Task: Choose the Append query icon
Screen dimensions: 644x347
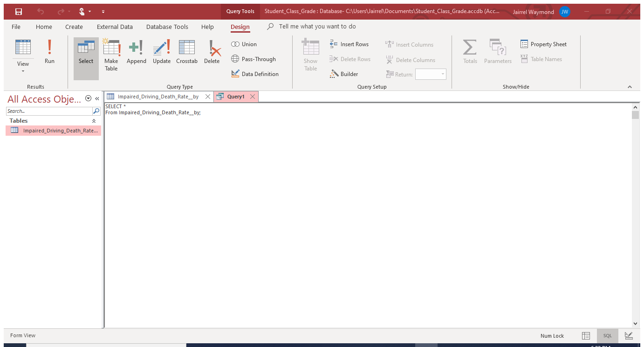Action: [136, 52]
